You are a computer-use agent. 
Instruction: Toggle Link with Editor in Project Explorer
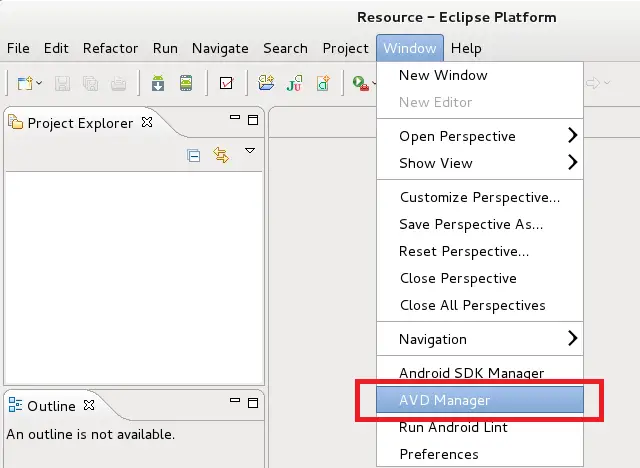tap(221, 155)
